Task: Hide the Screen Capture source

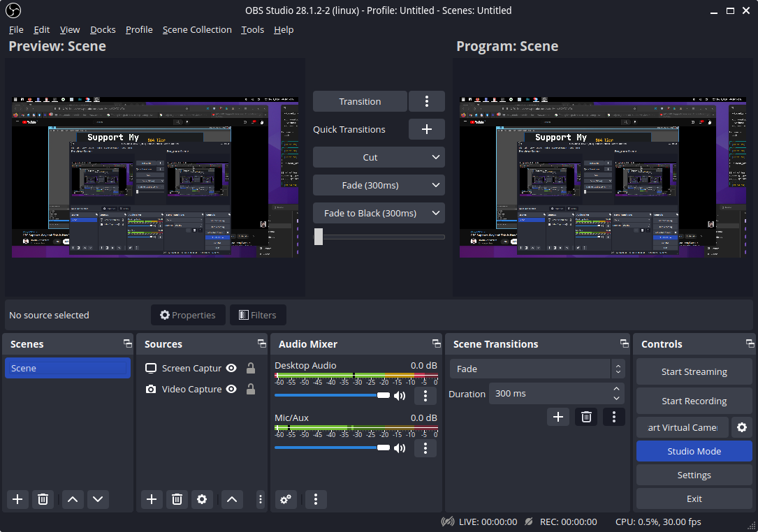Action: point(231,368)
